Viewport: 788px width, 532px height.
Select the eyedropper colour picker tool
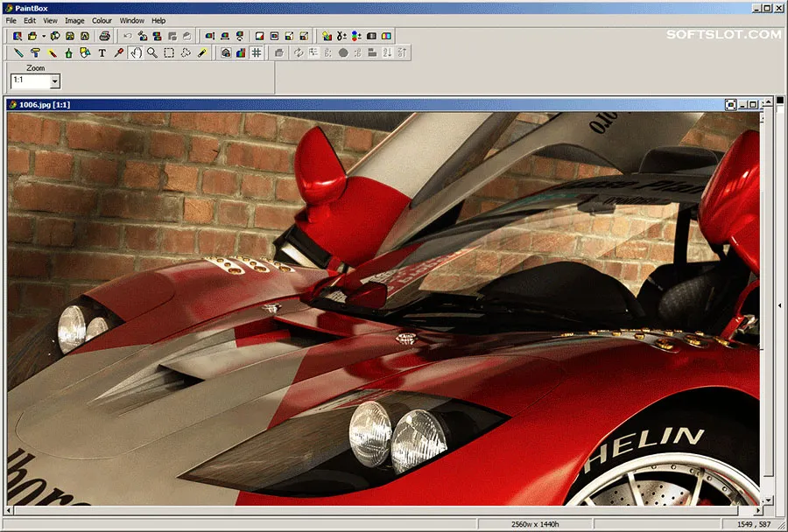(x=118, y=52)
